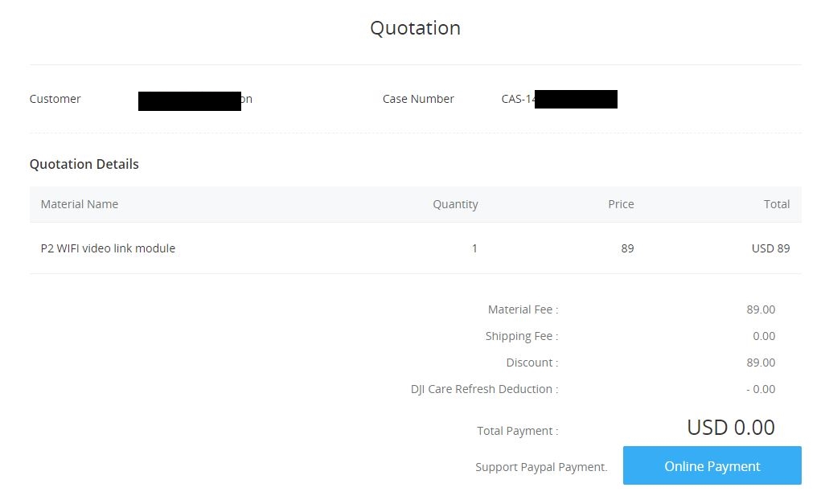The width and height of the screenshot is (825, 504).
Task: Click the Quotation Details heading
Action: pyautogui.click(x=84, y=164)
